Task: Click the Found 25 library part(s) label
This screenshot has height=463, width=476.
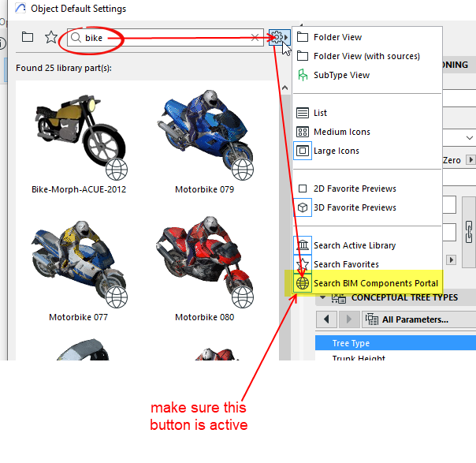Action: pyautogui.click(x=64, y=68)
